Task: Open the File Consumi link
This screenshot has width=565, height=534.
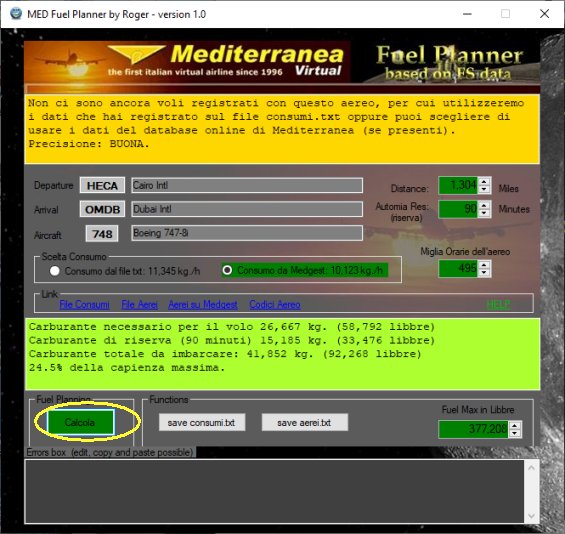Action: pyautogui.click(x=84, y=305)
